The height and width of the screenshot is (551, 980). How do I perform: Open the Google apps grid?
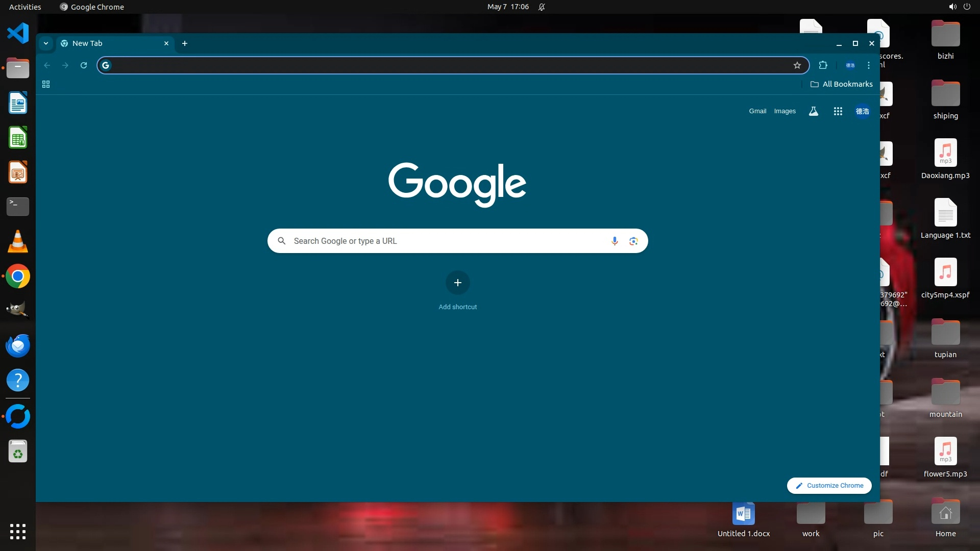[x=838, y=111]
